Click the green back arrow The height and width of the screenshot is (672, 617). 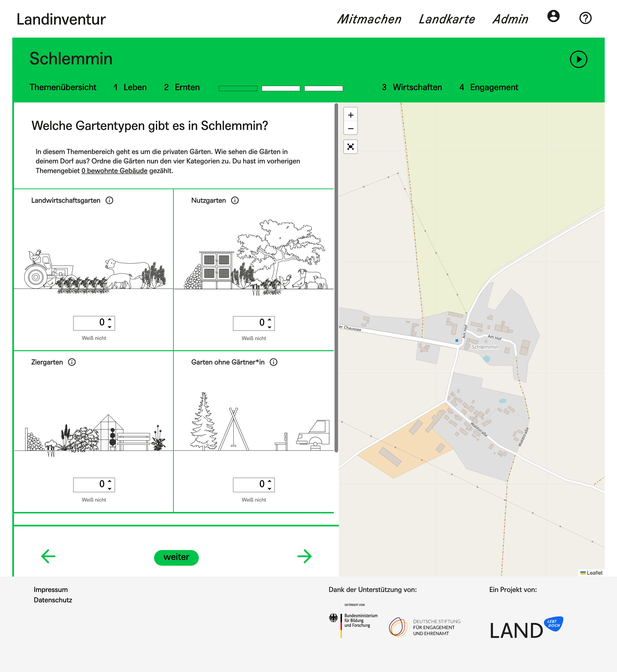coord(48,556)
